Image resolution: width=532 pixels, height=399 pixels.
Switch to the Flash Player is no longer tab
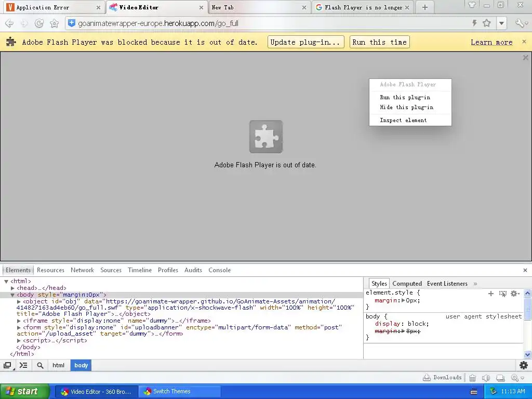point(363,7)
